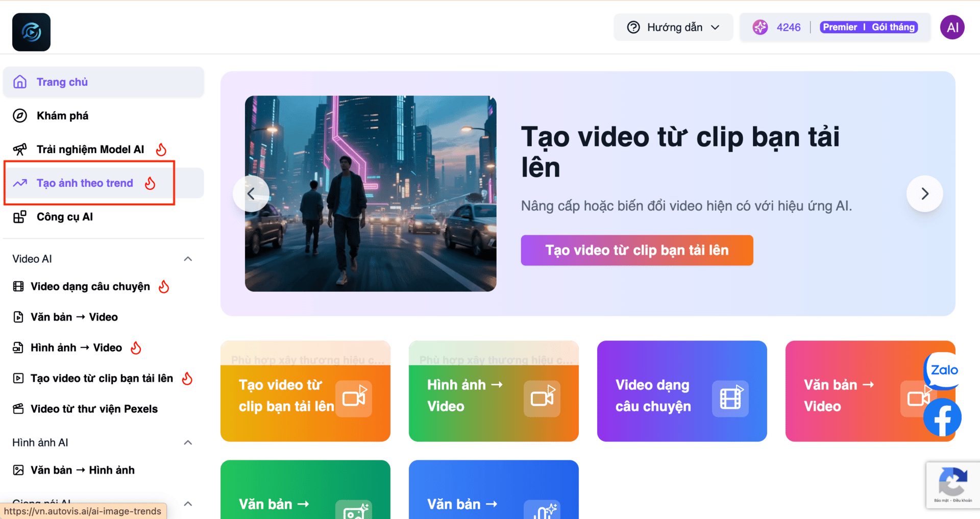980x519 pixels.
Task: Open the Zalo chat bubble icon
Action: [943, 370]
